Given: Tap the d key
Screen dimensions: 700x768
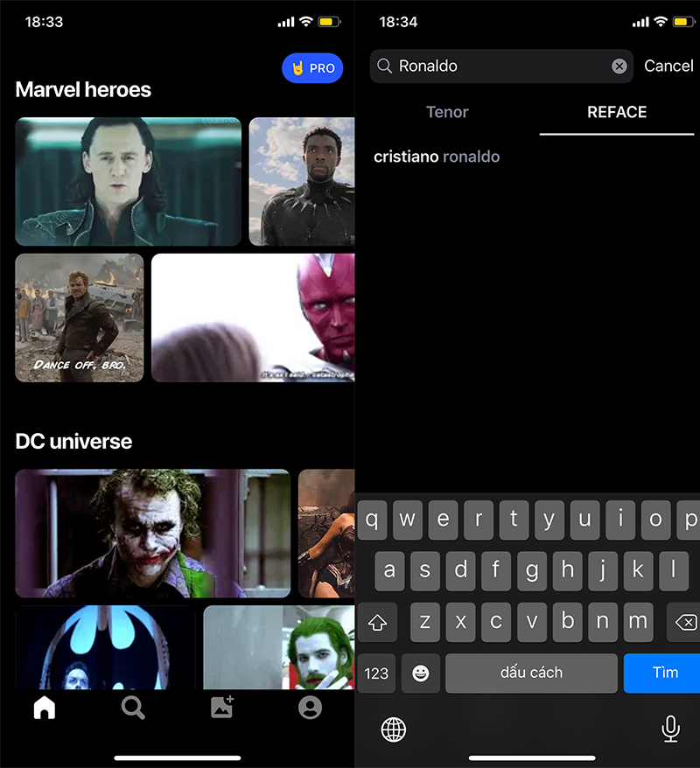Looking at the screenshot, I should [x=461, y=570].
